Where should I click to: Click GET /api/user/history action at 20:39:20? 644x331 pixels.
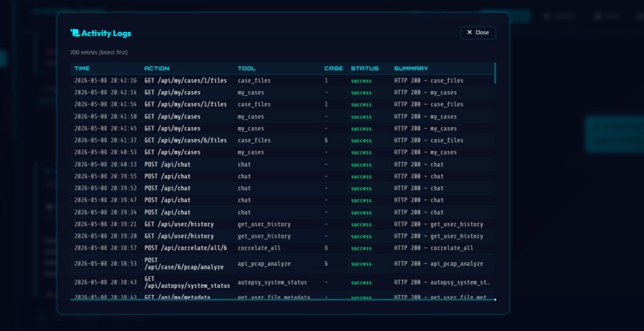(179, 237)
